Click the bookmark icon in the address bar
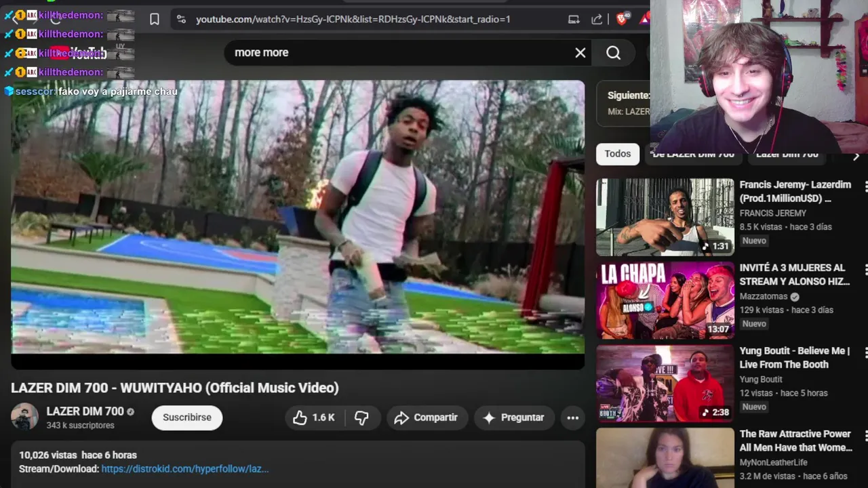This screenshot has width=868, height=488. tap(155, 20)
